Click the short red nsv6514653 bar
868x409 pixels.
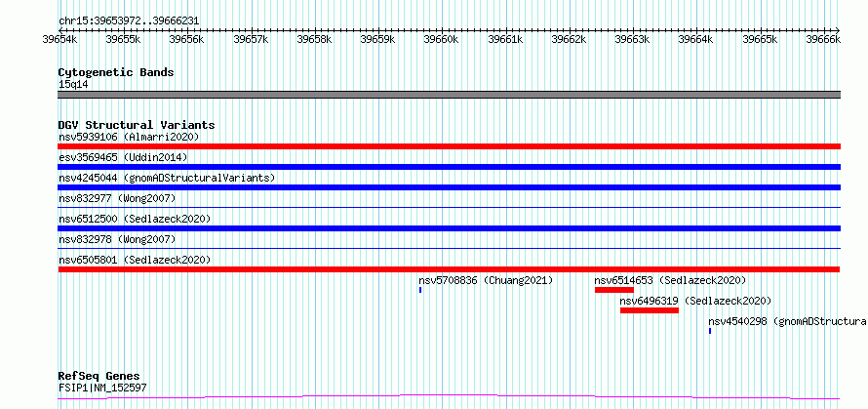[x=614, y=290]
